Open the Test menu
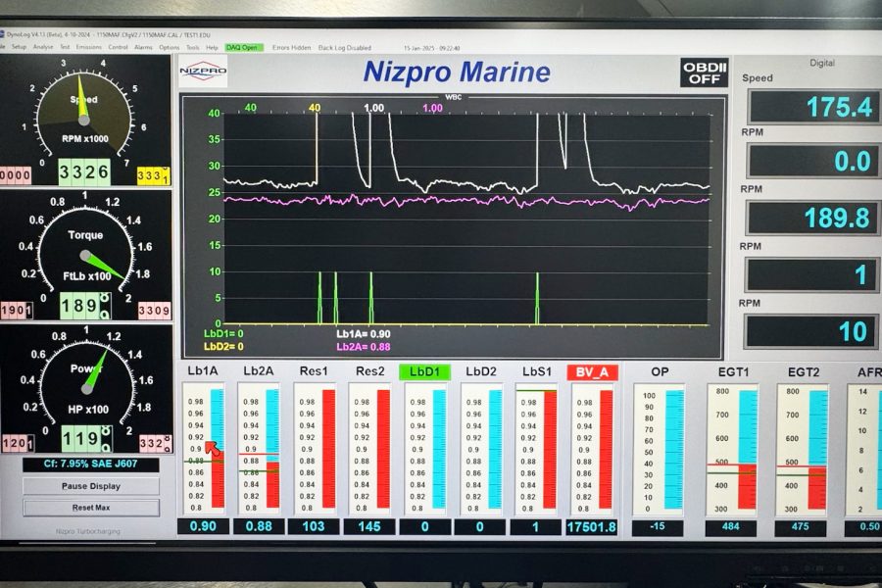 pyautogui.click(x=66, y=47)
